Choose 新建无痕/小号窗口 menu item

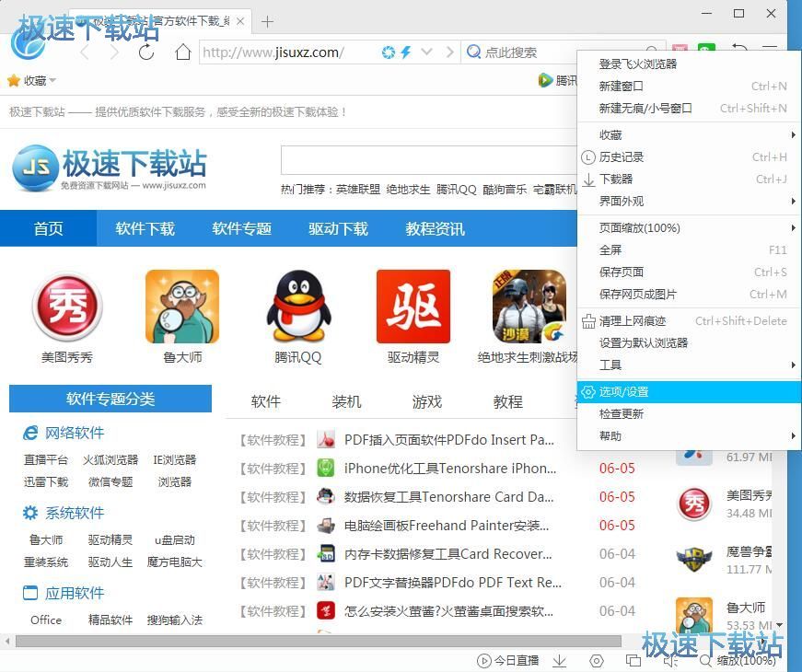click(x=689, y=108)
